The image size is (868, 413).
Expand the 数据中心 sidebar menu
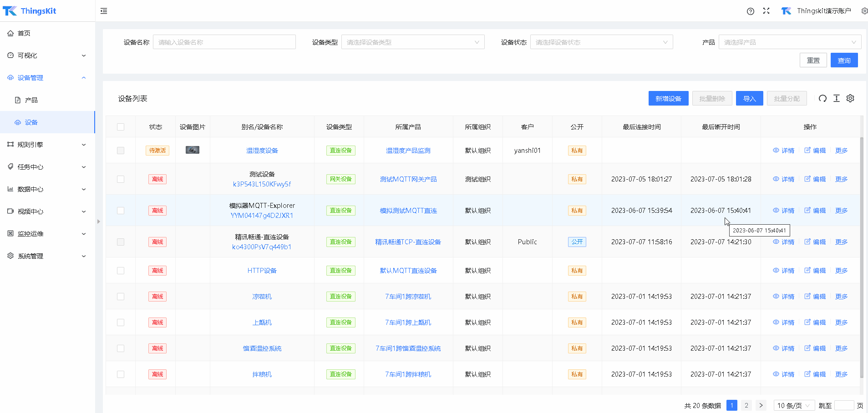(x=47, y=189)
